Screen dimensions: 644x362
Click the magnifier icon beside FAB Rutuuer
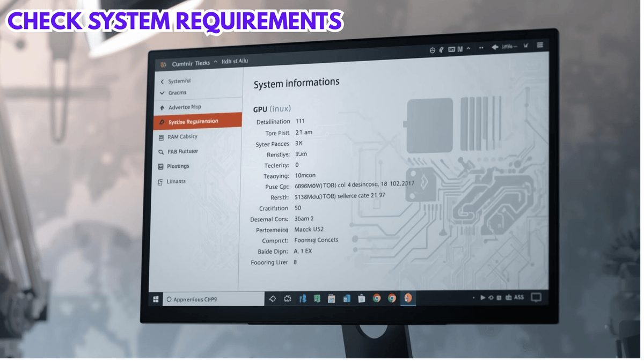[x=161, y=152]
